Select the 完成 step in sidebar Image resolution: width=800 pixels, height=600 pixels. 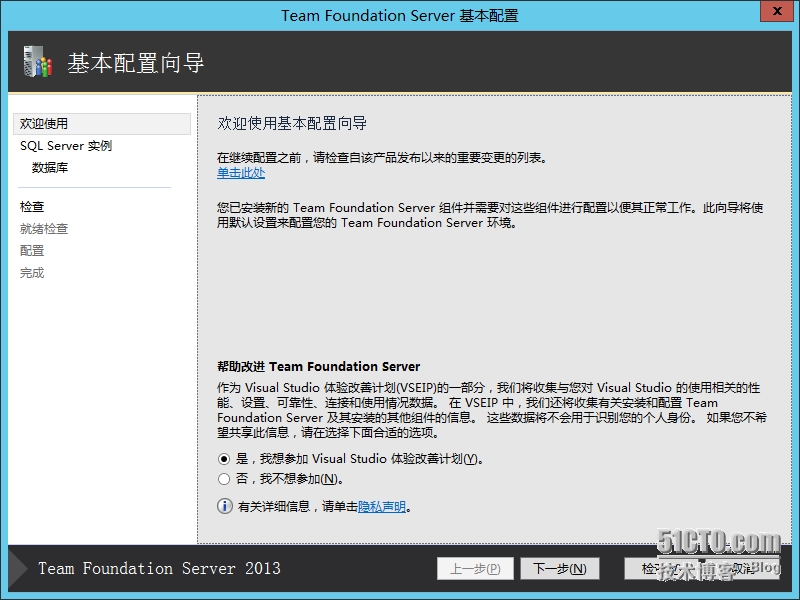coord(32,273)
